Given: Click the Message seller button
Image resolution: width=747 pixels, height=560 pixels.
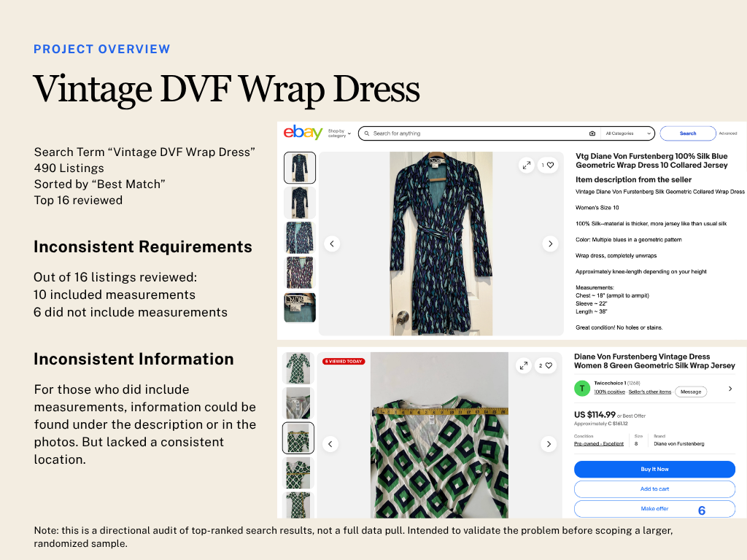Looking at the screenshot, I should point(691,392).
